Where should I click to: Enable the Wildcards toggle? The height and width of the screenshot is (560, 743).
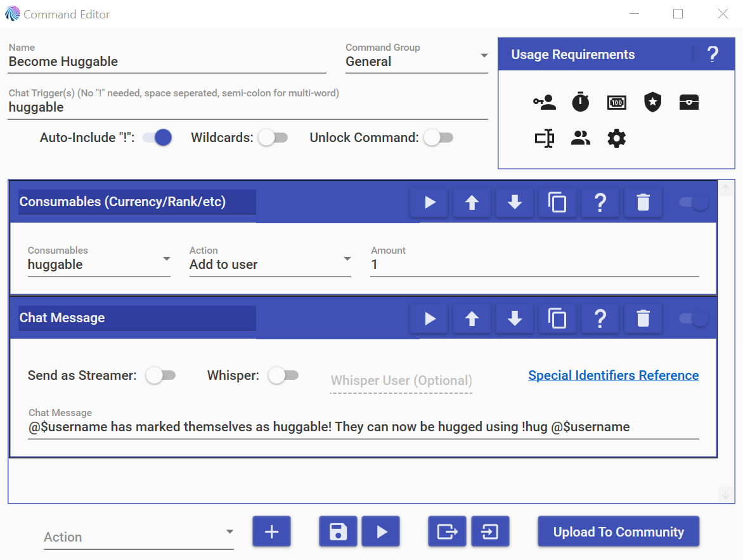(x=273, y=138)
